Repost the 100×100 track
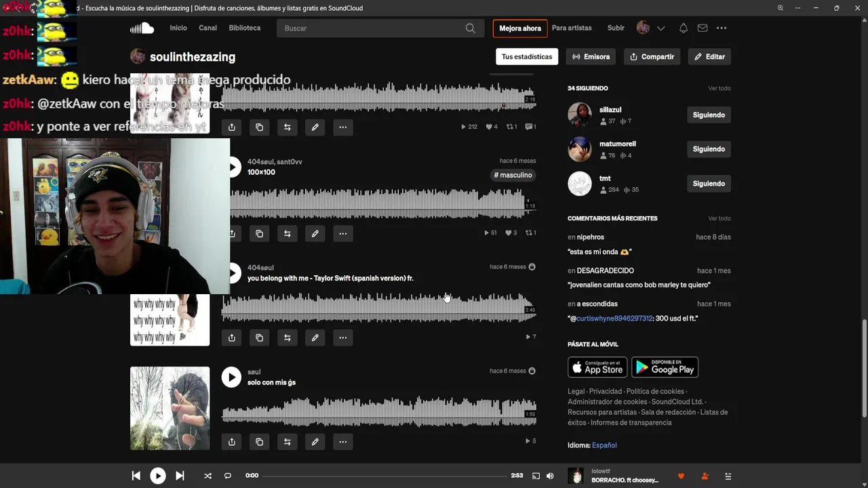Image resolution: width=868 pixels, height=488 pixels. tap(287, 233)
